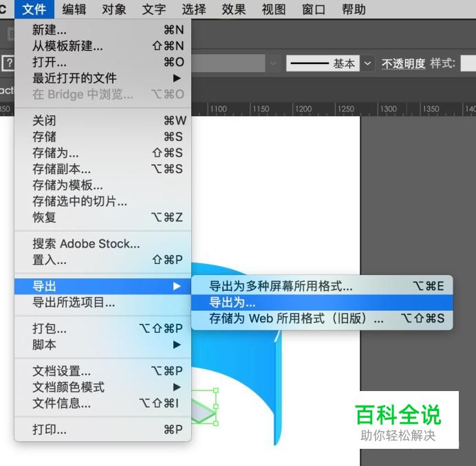Select 导出为... submenu item

tap(322, 302)
